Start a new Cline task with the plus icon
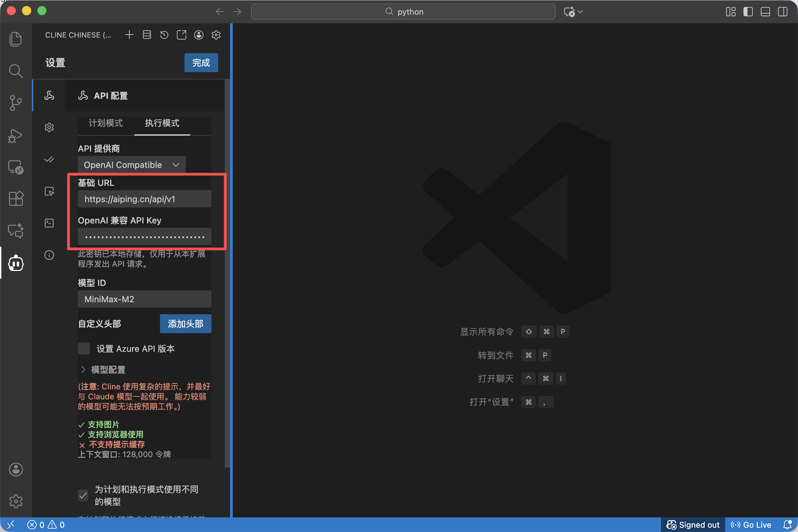This screenshot has height=532, width=798. (x=129, y=35)
